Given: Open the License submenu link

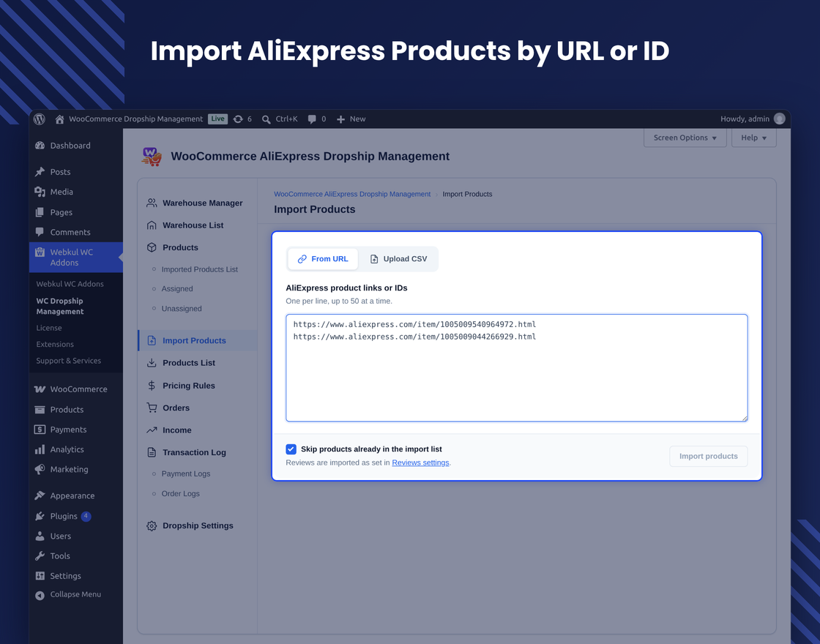Looking at the screenshot, I should click(49, 328).
